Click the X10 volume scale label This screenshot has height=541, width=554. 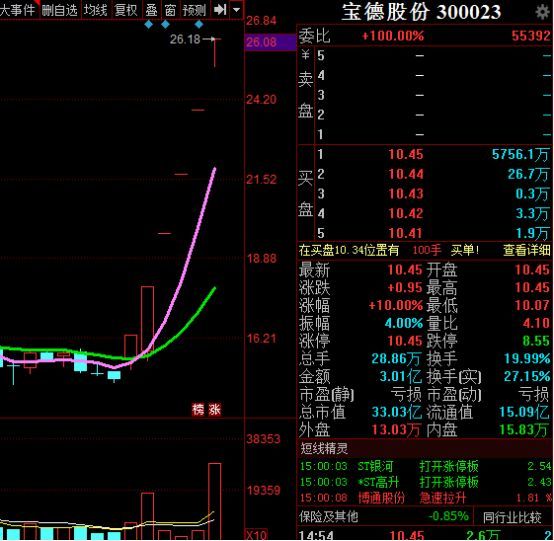256,535
